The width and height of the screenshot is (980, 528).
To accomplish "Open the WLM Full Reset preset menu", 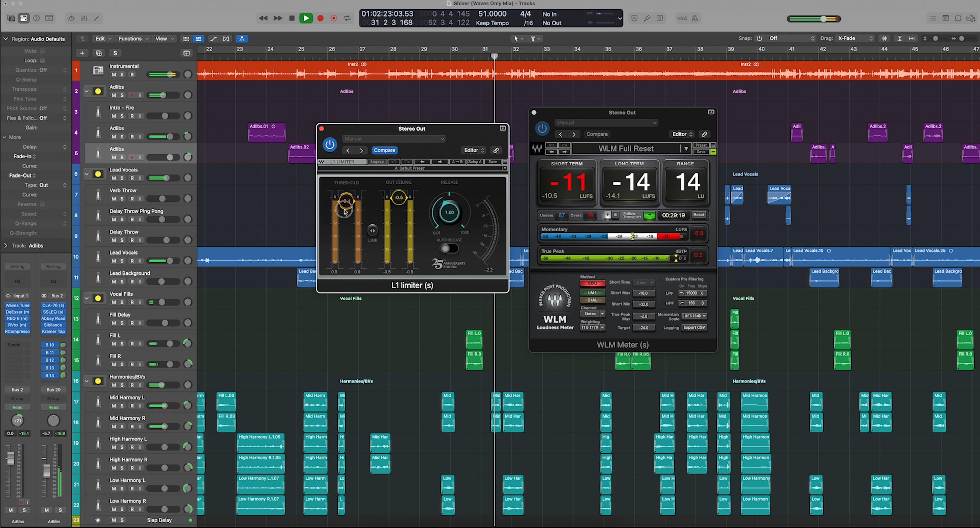I will [686, 149].
